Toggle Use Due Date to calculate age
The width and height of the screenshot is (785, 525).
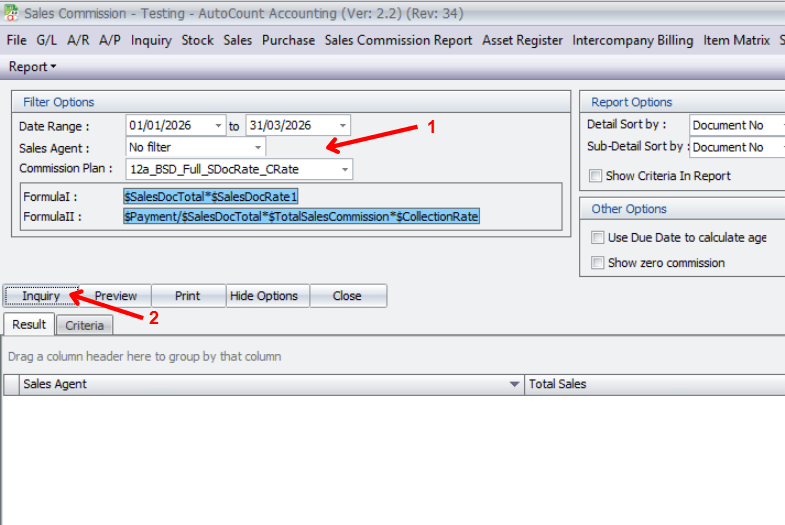[x=598, y=238]
